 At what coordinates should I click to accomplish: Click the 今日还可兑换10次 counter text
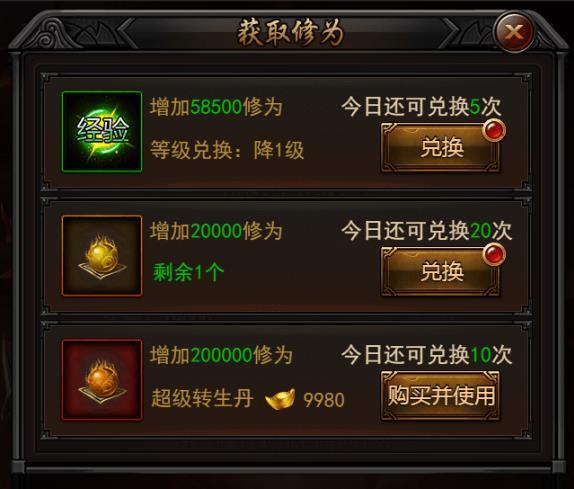[x=426, y=355]
